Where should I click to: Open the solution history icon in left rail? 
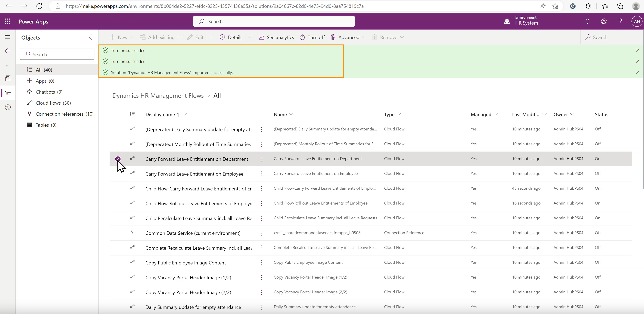(x=8, y=107)
